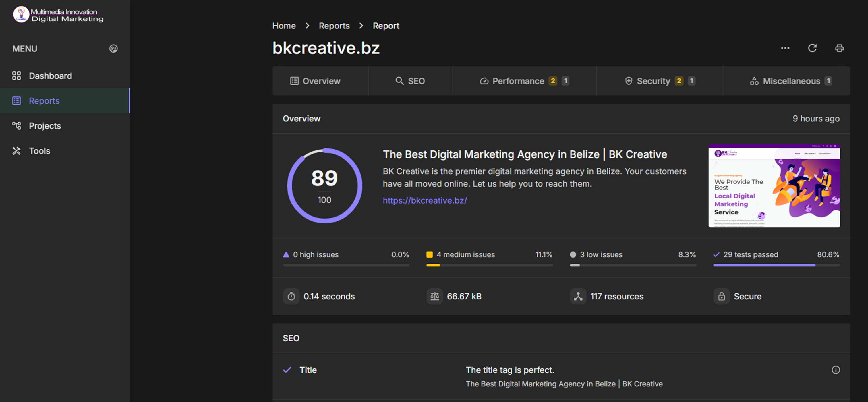
Task: Open Dashboard from the sidebar
Action: pyautogui.click(x=50, y=76)
